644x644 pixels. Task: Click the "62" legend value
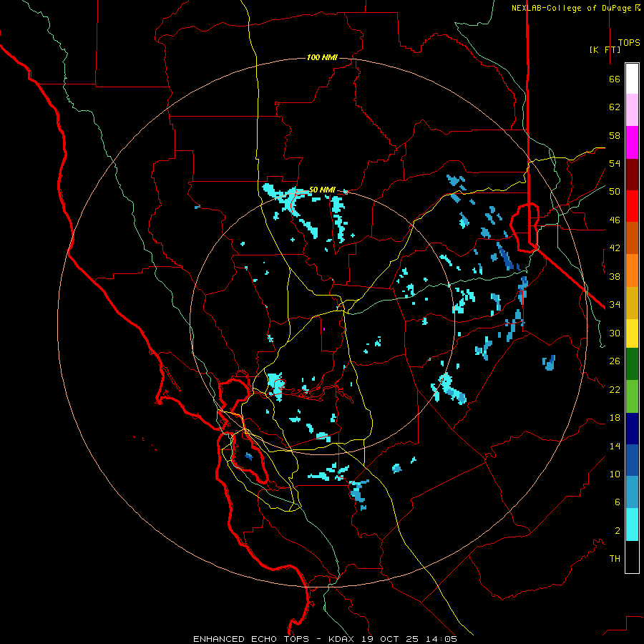[615, 107]
